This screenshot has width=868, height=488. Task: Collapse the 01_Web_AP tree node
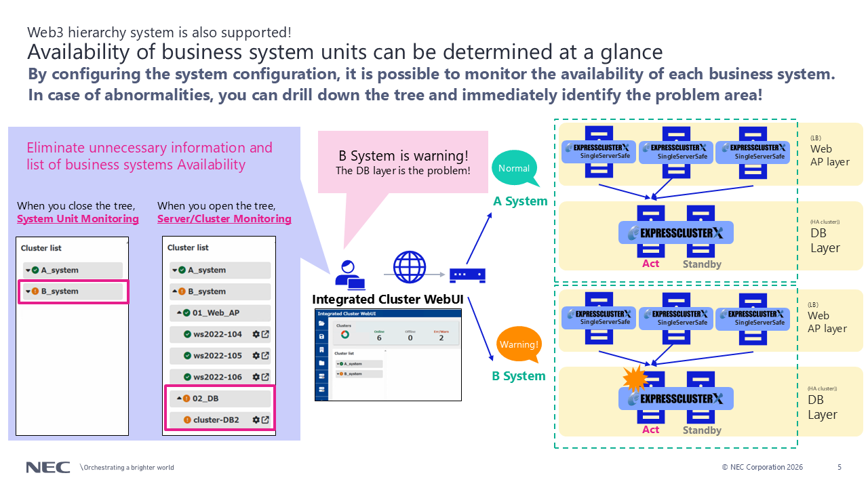pyautogui.click(x=179, y=313)
